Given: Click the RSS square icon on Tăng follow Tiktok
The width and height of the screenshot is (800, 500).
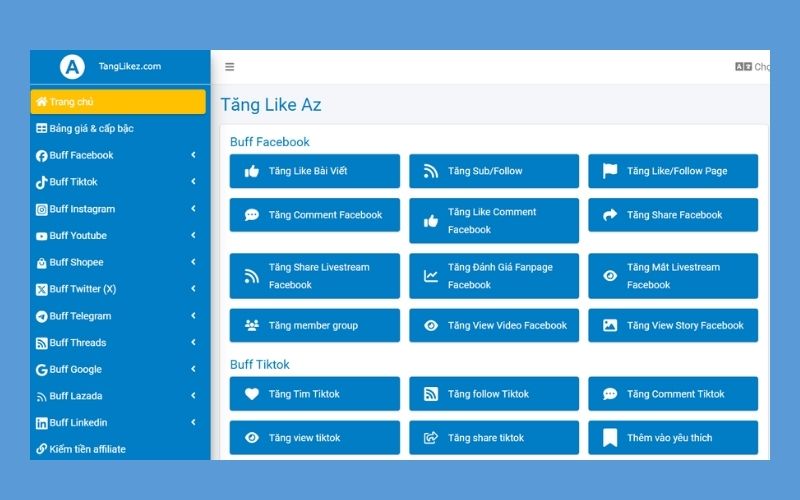Looking at the screenshot, I should pyautogui.click(x=431, y=394).
